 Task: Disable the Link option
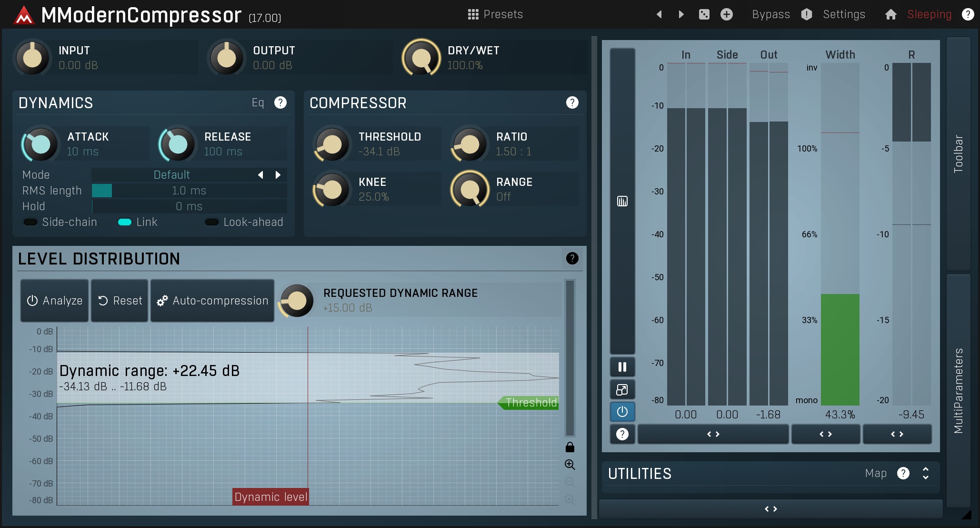[x=125, y=222]
